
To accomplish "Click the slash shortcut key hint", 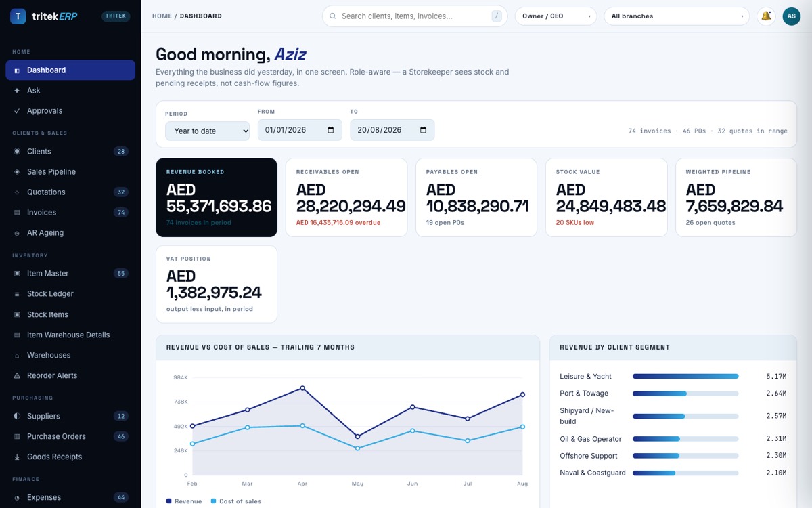I will click(497, 16).
